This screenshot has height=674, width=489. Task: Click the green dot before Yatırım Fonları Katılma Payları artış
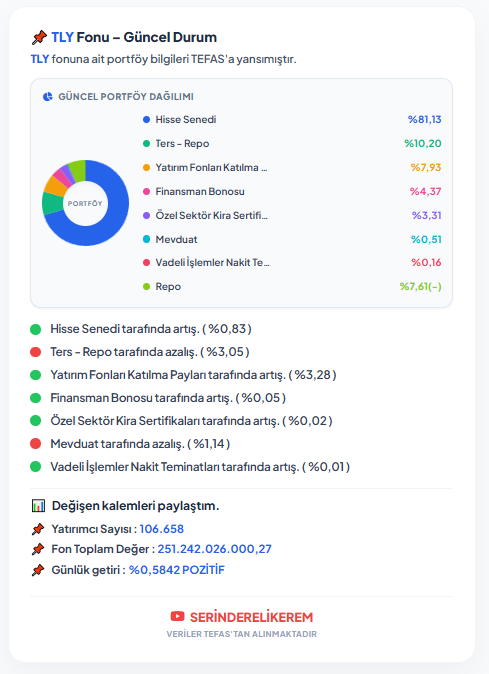tap(36, 375)
